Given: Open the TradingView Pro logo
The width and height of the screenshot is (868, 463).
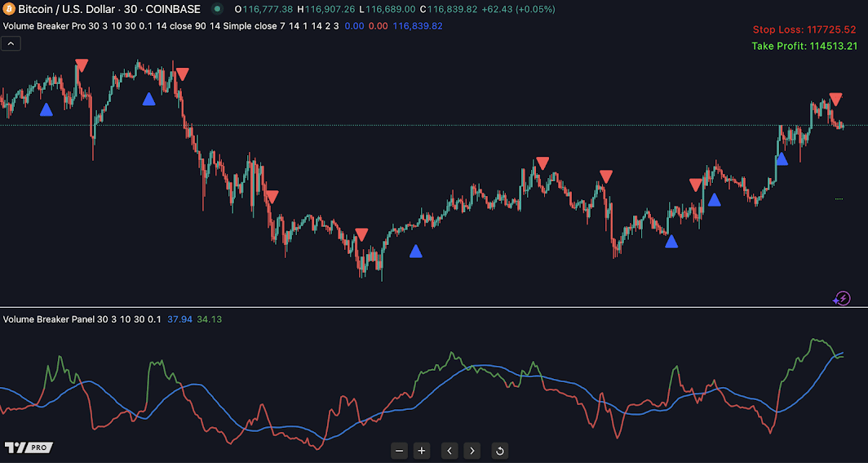Looking at the screenshot, I should pos(29,447).
